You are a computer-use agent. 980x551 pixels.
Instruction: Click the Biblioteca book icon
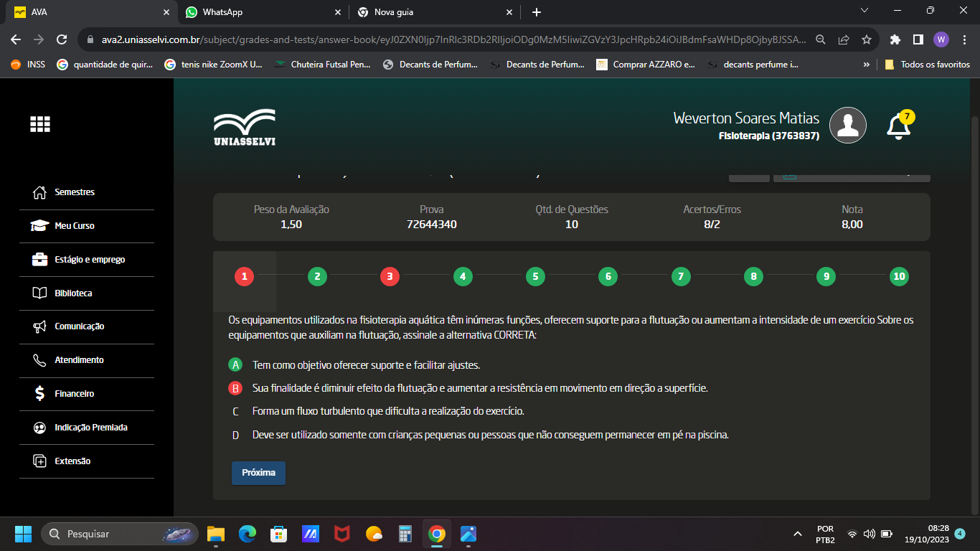(x=40, y=293)
